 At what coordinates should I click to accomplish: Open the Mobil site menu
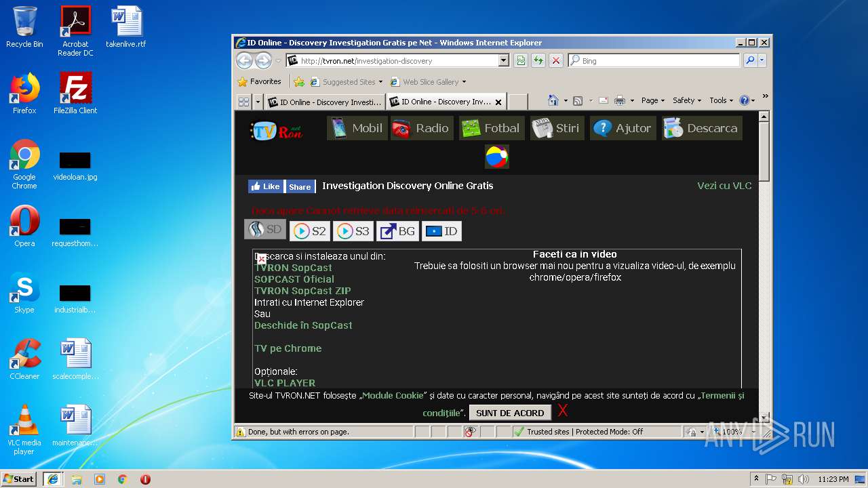pos(357,128)
